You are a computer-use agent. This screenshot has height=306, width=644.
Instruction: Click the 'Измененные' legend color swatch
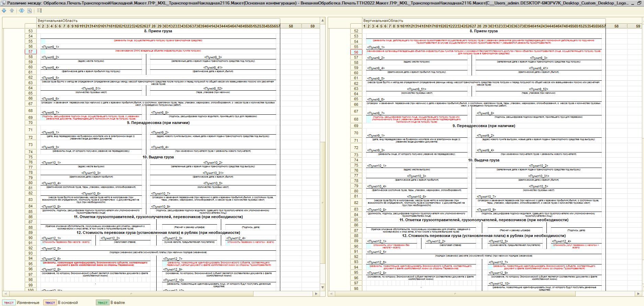(x=9, y=303)
